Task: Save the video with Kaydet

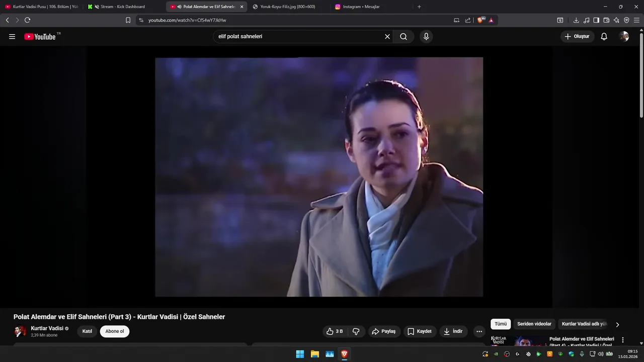Action: point(420,331)
